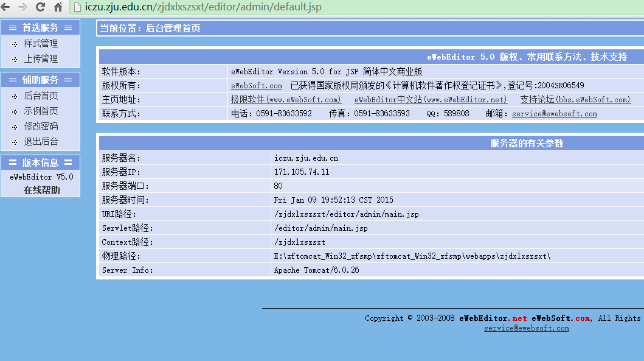Click URI path /zjdxlxszsxt/editor/admin/main.jsp
The image size is (644, 361).
pos(346,214)
